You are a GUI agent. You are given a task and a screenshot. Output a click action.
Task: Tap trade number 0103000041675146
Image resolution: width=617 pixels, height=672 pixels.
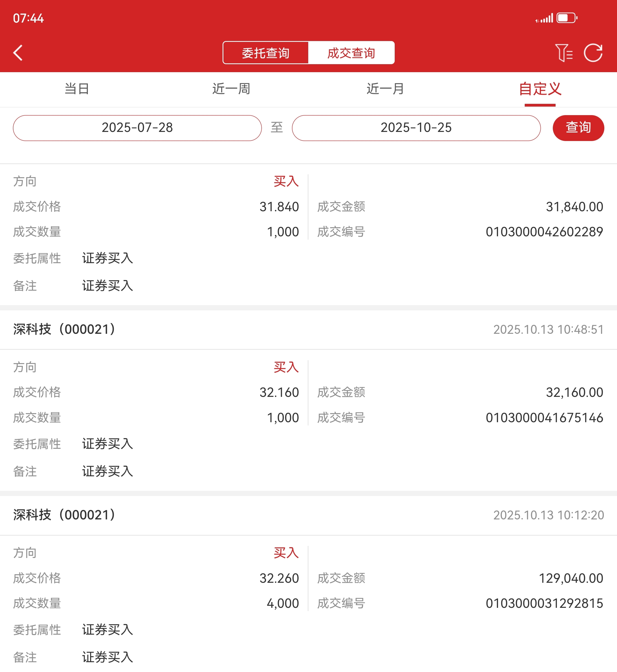point(544,418)
